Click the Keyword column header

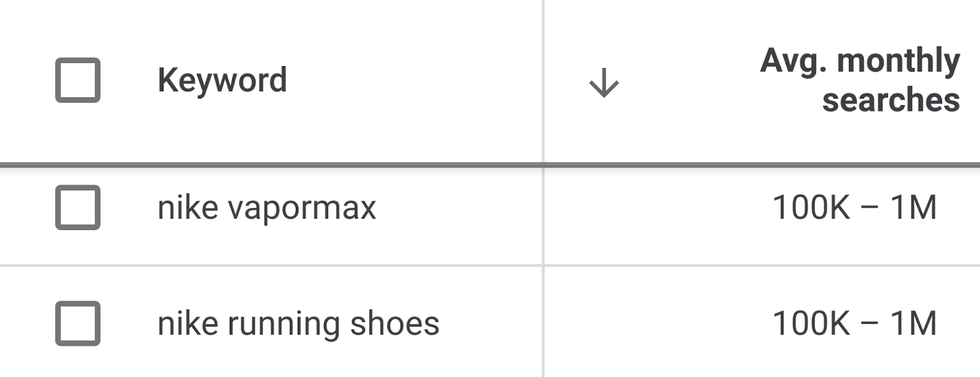[x=222, y=80]
